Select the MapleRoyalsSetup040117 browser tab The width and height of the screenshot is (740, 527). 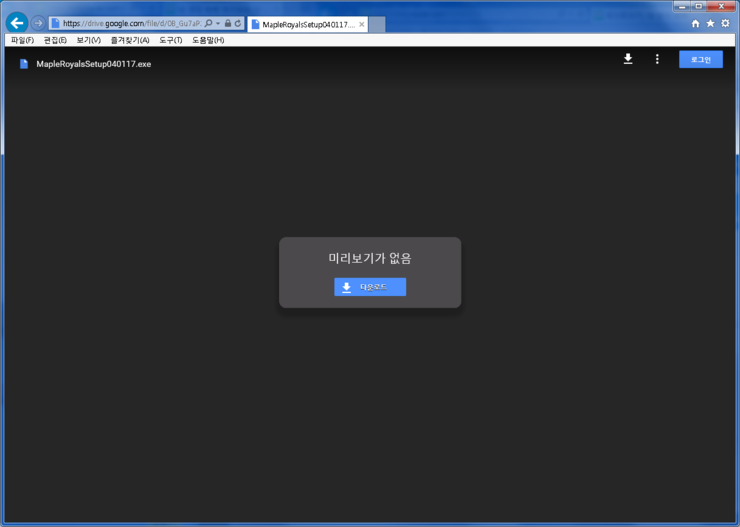[x=307, y=24]
